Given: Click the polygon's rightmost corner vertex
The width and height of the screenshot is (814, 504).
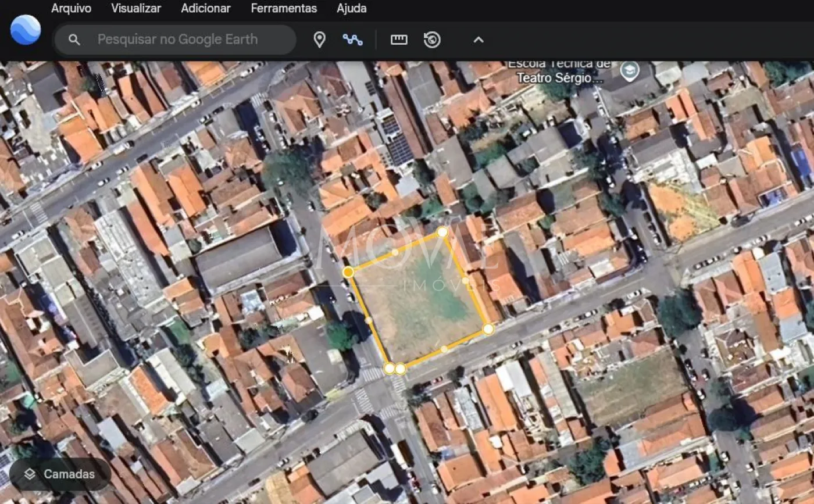Looking at the screenshot, I should (488, 329).
